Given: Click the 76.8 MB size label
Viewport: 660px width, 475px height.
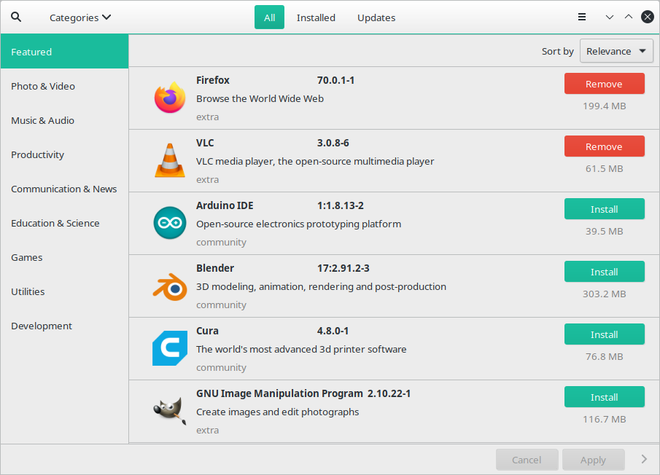Looking at the screenshot, I should tap(604, 357).
